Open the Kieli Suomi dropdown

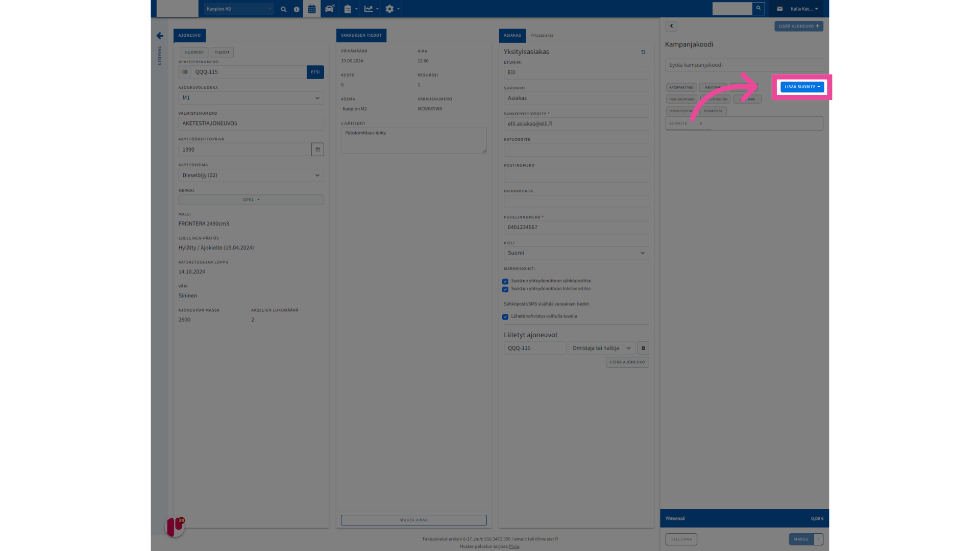pyautogui.click(x=576, y=253)
